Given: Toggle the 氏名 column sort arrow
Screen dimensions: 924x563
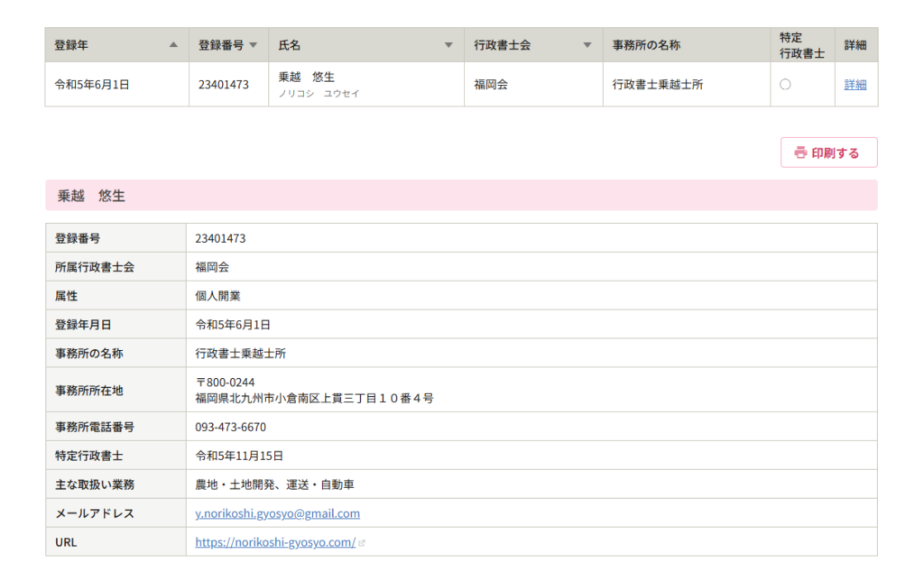Looking at the screenshot, I should [448, 45].
